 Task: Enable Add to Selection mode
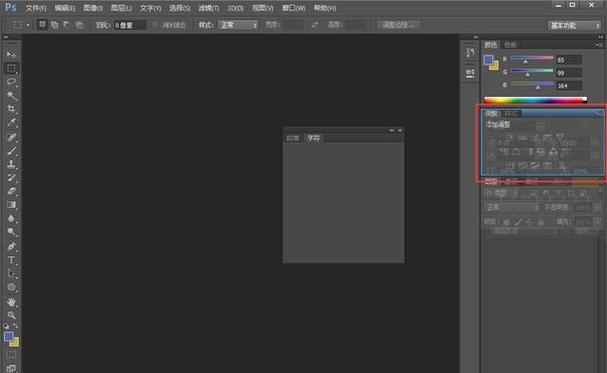coord(55,25)
